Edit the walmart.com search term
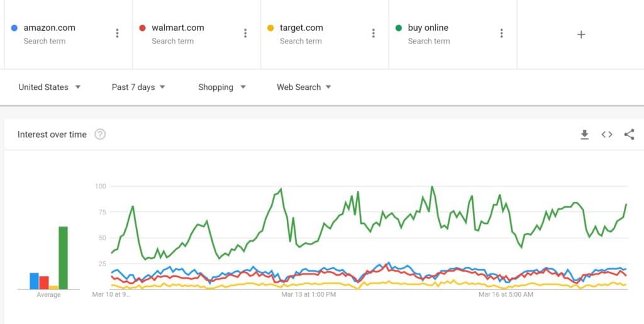Screen dimensions: 644x324 coord(178,28)
